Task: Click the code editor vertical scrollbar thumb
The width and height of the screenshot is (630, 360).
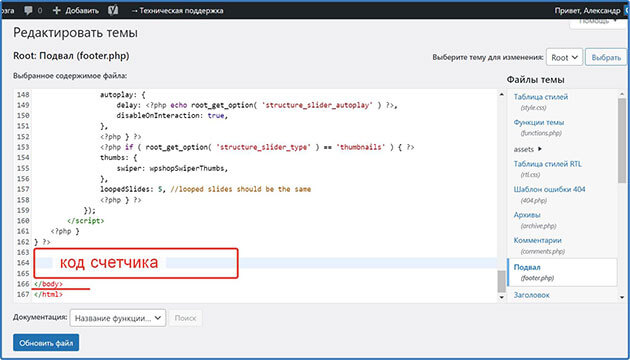Action: tap(501, 281)
